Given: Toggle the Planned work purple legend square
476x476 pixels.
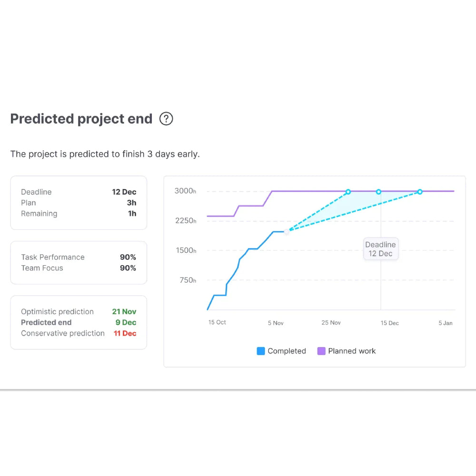Looking at the screenshot, I should 321,351.
